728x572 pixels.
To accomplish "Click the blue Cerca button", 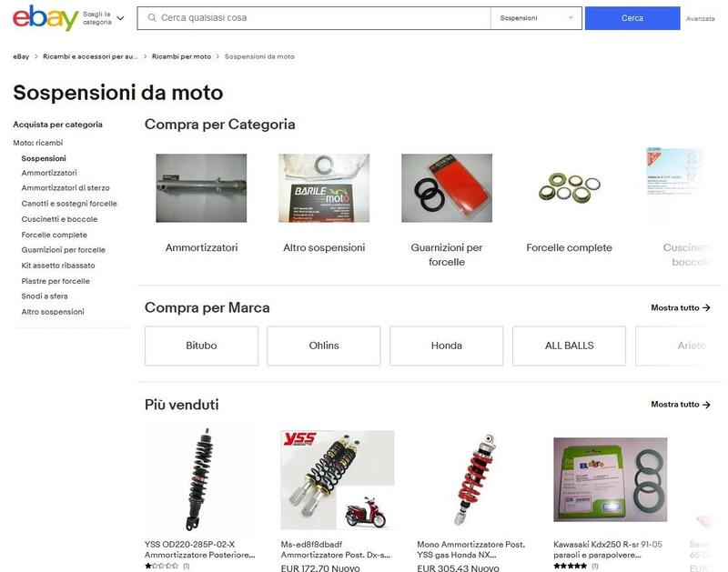I will click(x=632, y=18).
